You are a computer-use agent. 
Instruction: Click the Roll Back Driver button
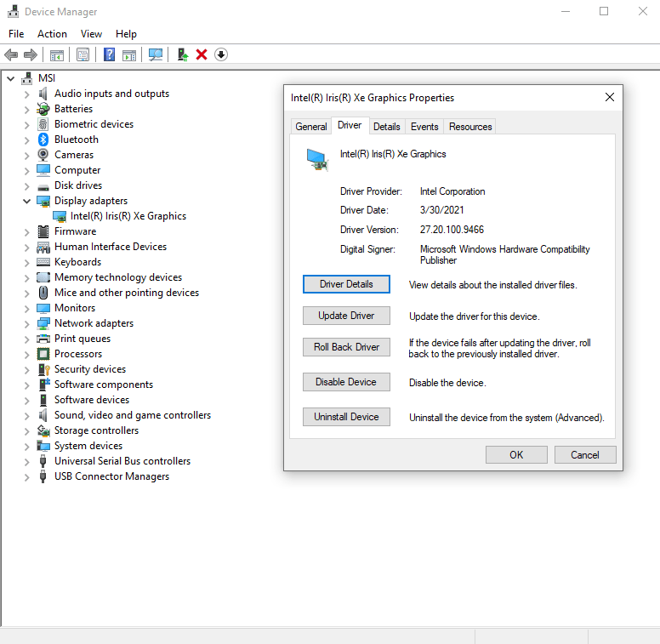point(346,347)
